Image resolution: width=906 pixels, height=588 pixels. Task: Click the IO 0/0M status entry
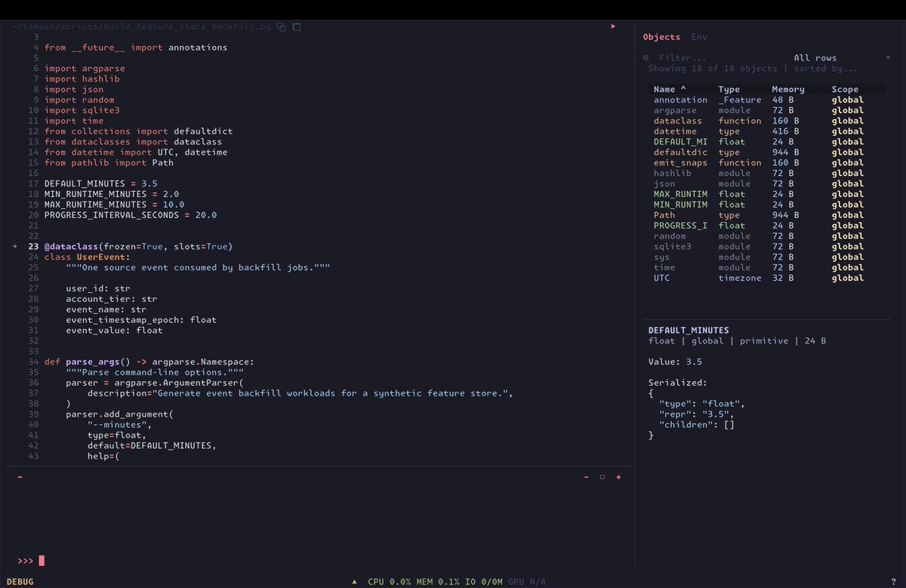click(x=484, y=582)
